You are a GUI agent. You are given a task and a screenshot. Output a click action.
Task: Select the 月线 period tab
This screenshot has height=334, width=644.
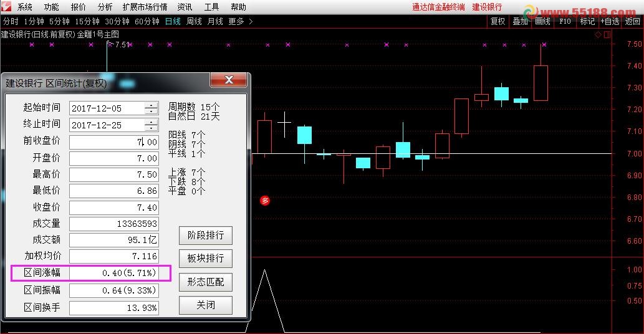[215, 21]
